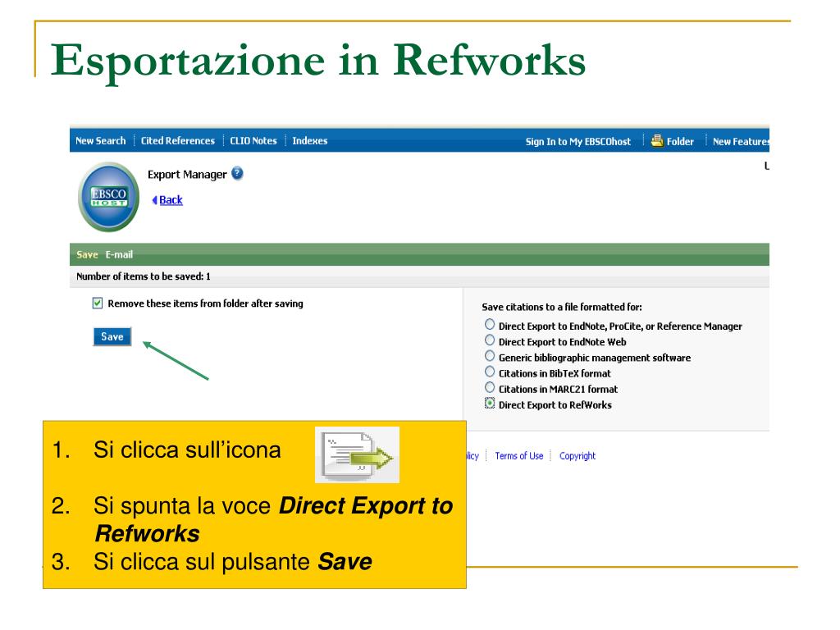Select Direct Export to EndNote Web
The height and width of the screenshot is (630, 840).
click(x=490, y=340)
